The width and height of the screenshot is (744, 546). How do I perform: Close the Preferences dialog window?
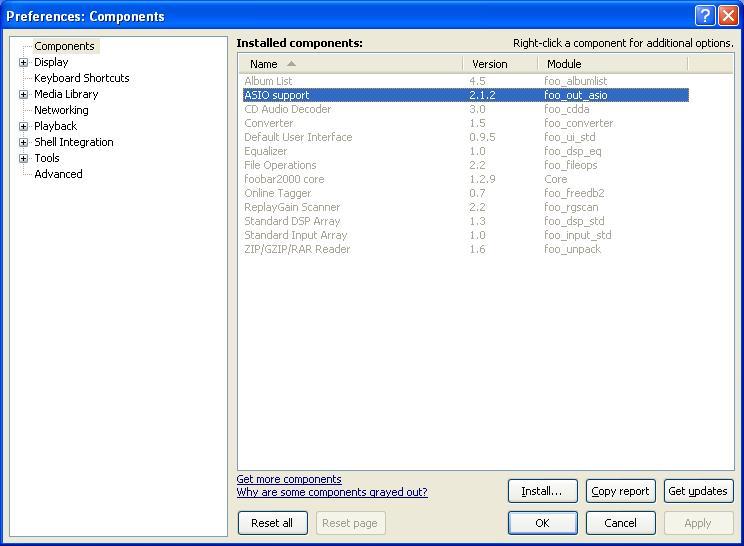[728, 16]
